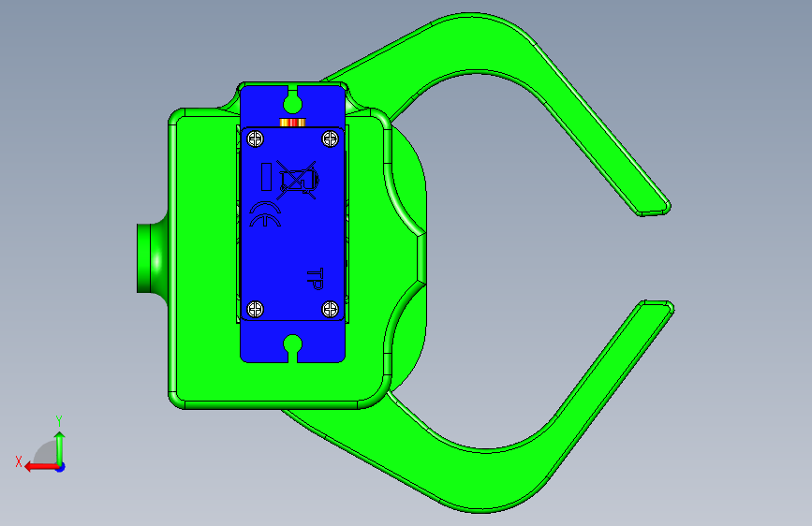
Task: Select the X label of the coordinate triad
Action: coord(19,461)
